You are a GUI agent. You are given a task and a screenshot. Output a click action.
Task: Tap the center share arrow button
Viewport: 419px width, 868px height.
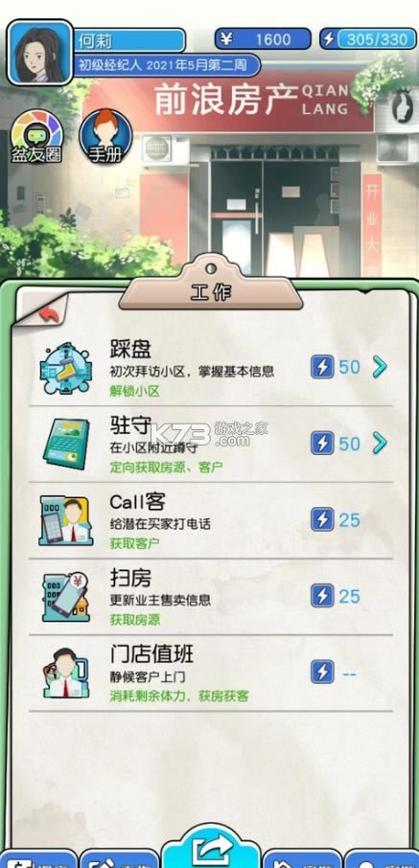(211, 847)
